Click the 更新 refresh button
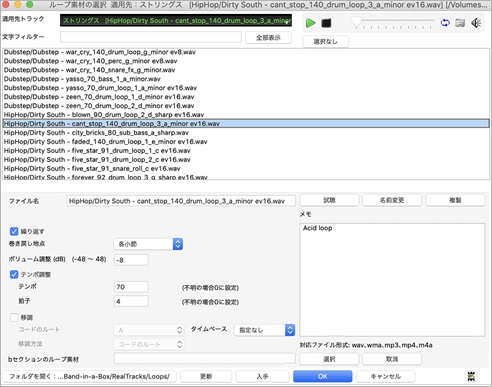 [206, 376]
